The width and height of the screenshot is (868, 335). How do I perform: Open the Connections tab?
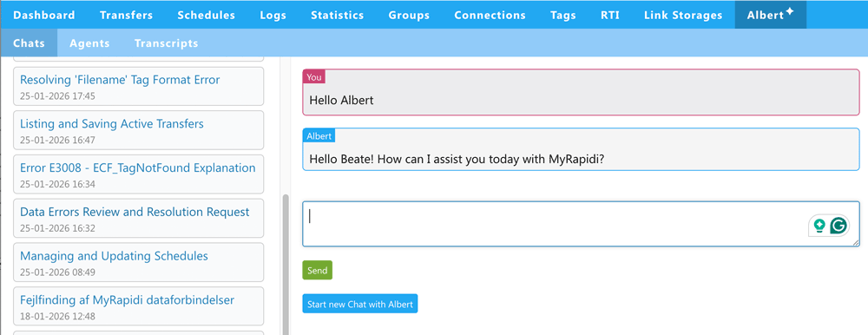coord(490,15)
